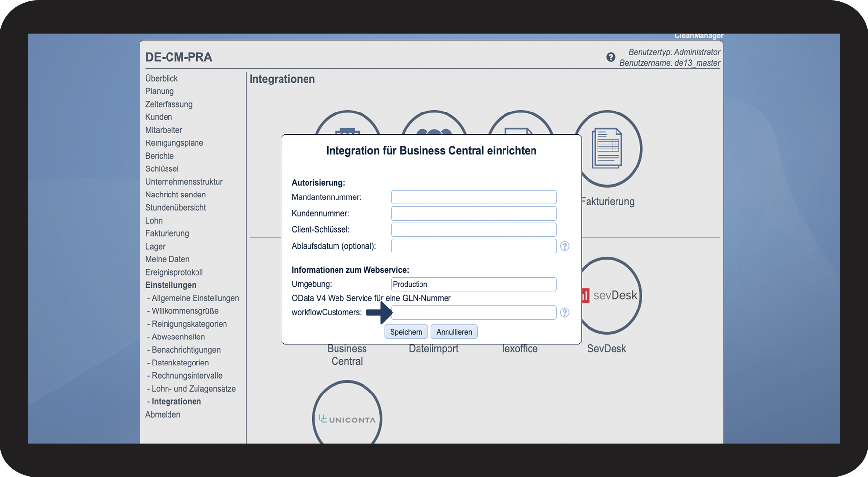The image size is (868, 477).
Task: Click the 'Autorisierung:' section label
Action: [x=318, y=183]
